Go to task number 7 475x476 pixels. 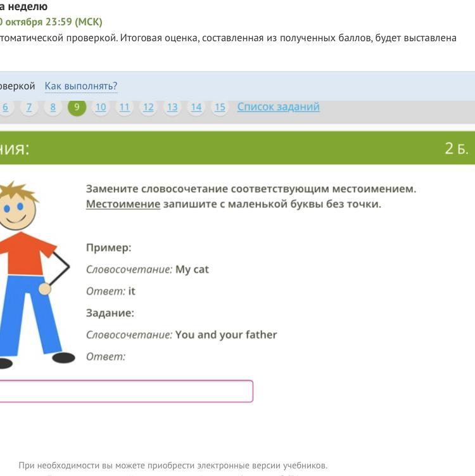pos(28,107)
